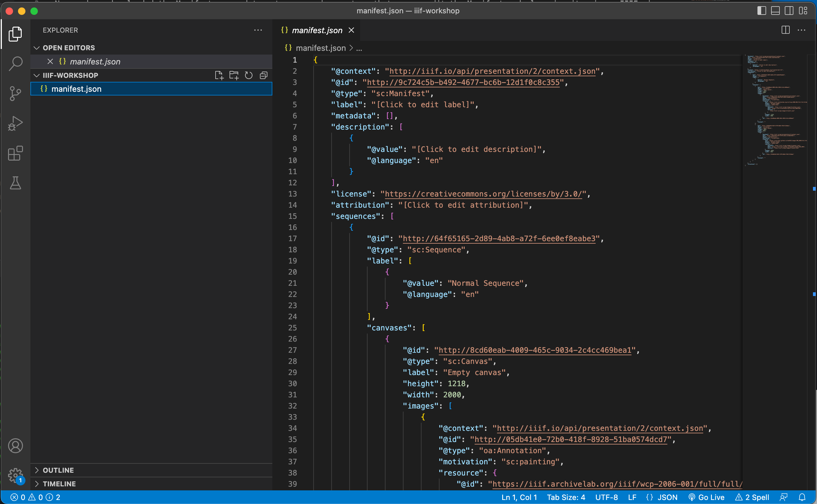The image size is (817, 504).
Task: Expand the Outline section
Action: (x=151, y=470)
